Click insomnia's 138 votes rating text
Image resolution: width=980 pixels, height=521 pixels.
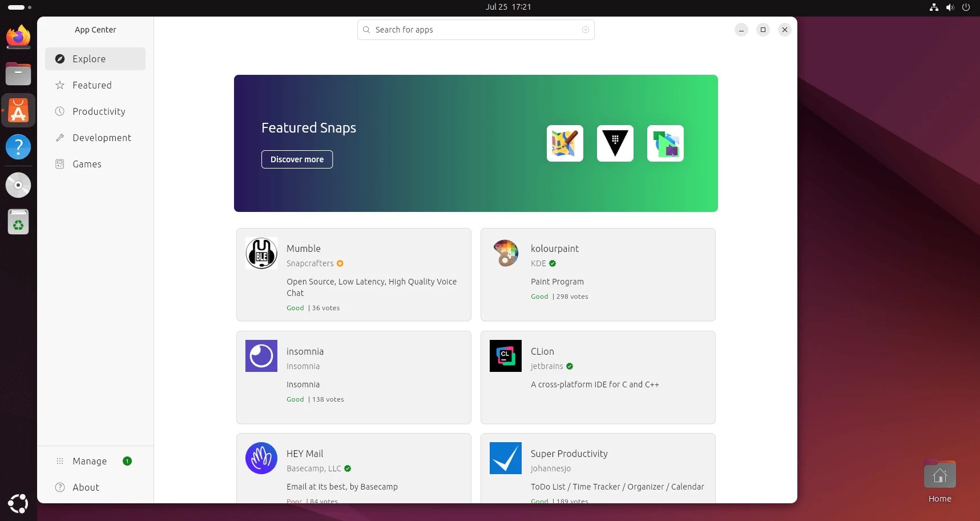click(328, 399)
